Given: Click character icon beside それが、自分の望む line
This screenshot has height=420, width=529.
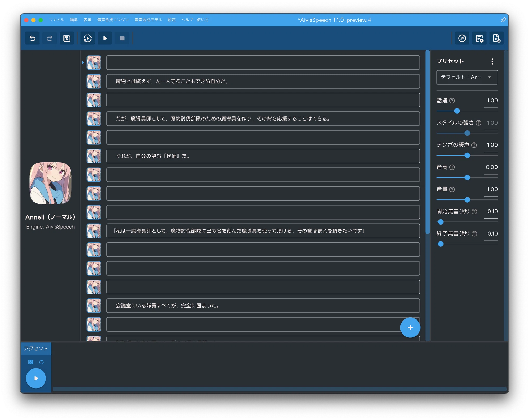Looking at the screenshot, I should 94,156.
